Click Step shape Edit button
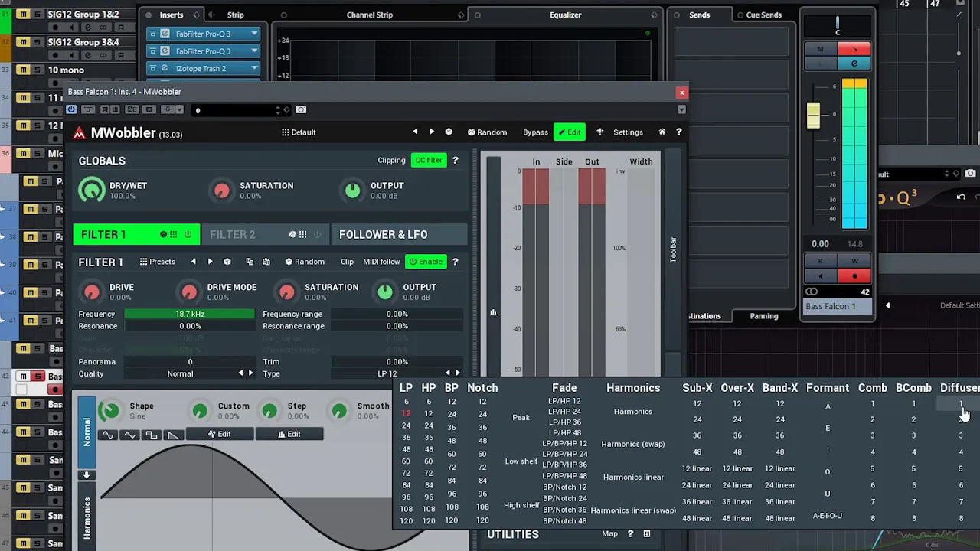The width and height of the screenshot is (980, 551). tap(289, 435)
